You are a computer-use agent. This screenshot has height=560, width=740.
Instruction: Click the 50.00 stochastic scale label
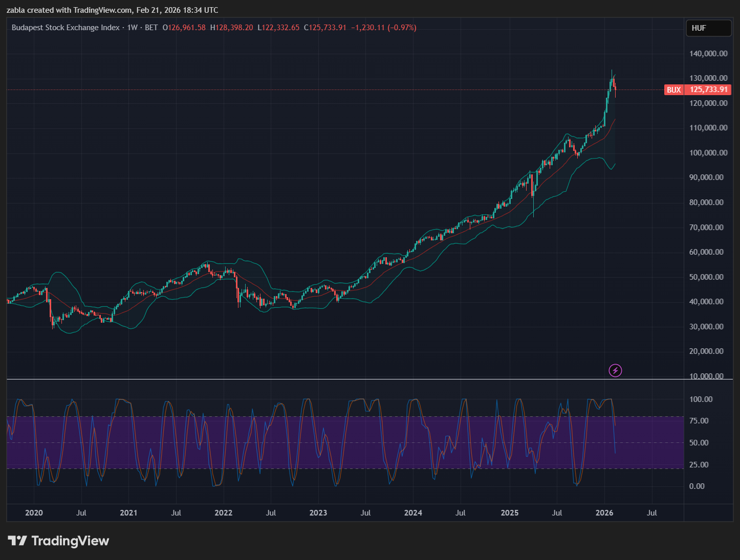pos(699,442)
